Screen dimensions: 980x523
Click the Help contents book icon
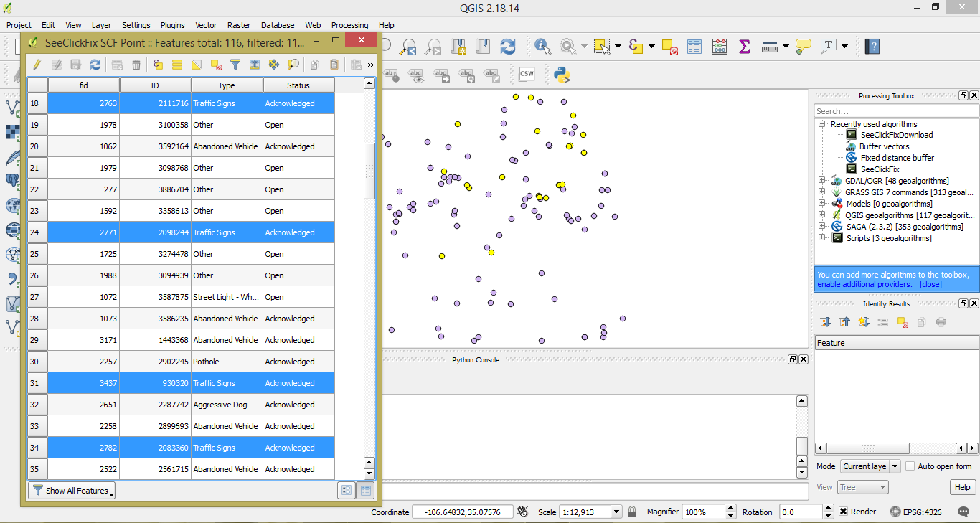click(x=872, y=47)
